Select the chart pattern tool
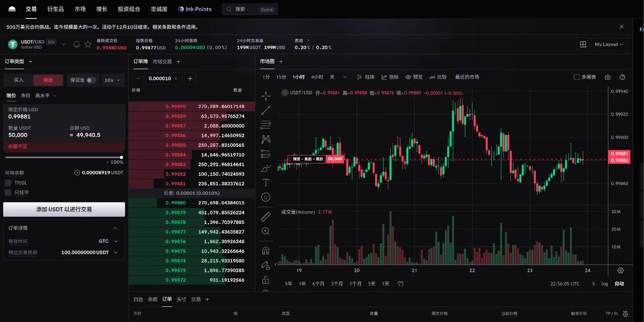644x322 pixels. 266,139
